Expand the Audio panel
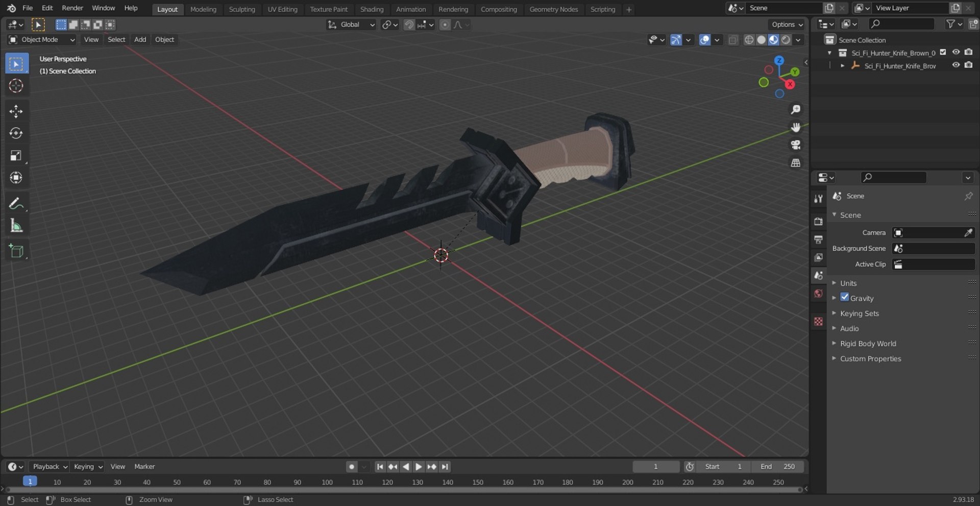 [849, 328]
